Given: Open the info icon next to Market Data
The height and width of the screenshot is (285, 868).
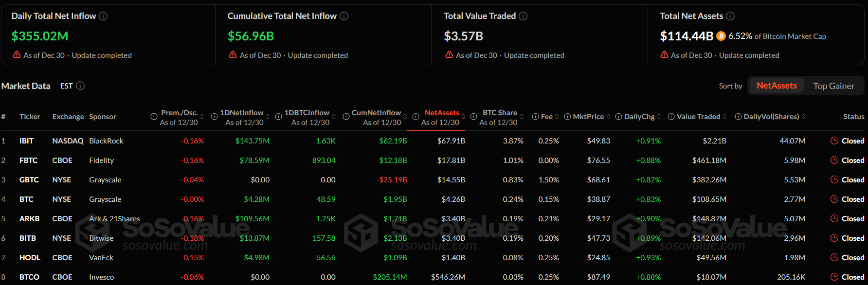Looking at the screenshot, I should (80, 86).
